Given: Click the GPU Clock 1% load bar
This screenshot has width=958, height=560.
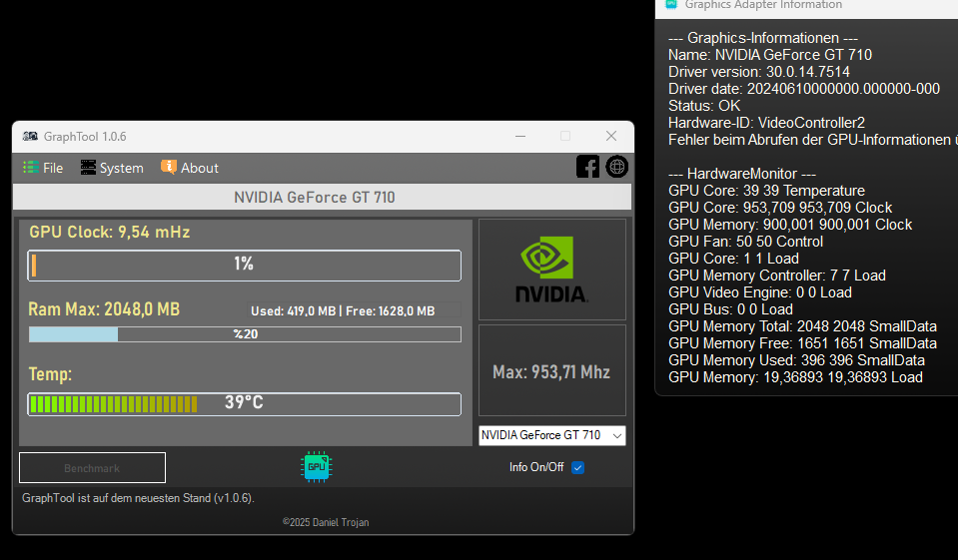Looking at the screenshot, I should point(245,265).
